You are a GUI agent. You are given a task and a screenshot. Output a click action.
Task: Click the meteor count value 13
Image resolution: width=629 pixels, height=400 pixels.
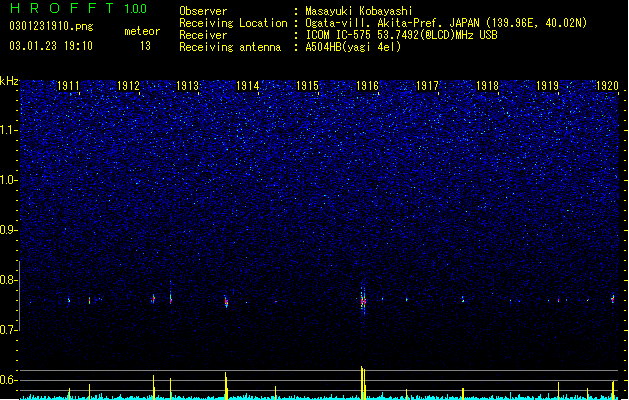click(x=145, y=46)
